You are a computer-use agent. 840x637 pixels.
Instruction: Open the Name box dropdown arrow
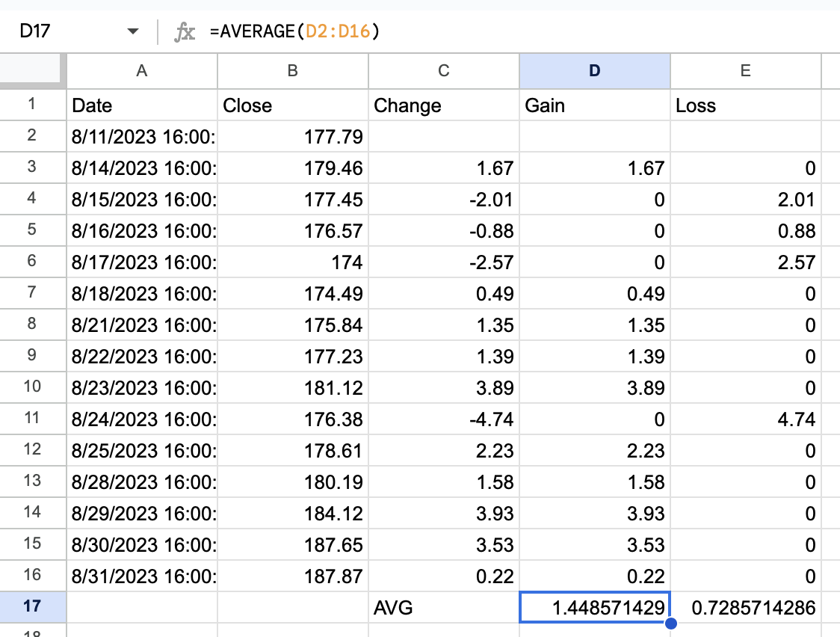133,31
